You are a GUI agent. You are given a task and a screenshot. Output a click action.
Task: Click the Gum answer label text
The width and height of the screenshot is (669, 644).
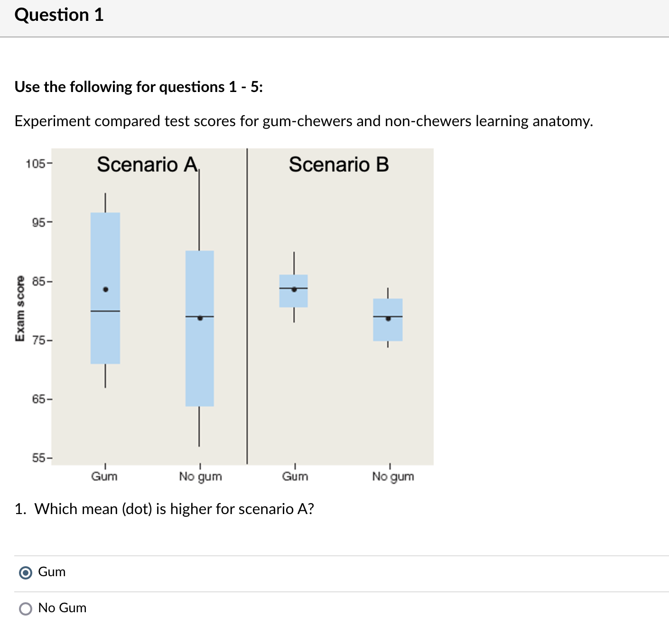pos(52,572)
